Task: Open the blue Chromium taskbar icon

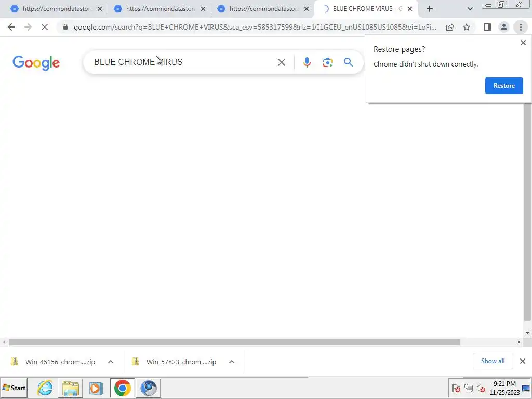Action: pos(148,388)
